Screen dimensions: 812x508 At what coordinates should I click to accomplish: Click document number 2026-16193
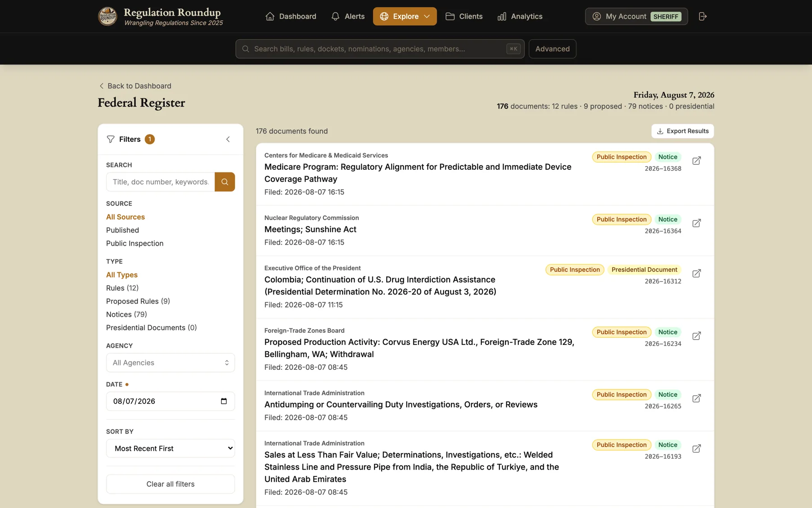click(x=663, y=456)
